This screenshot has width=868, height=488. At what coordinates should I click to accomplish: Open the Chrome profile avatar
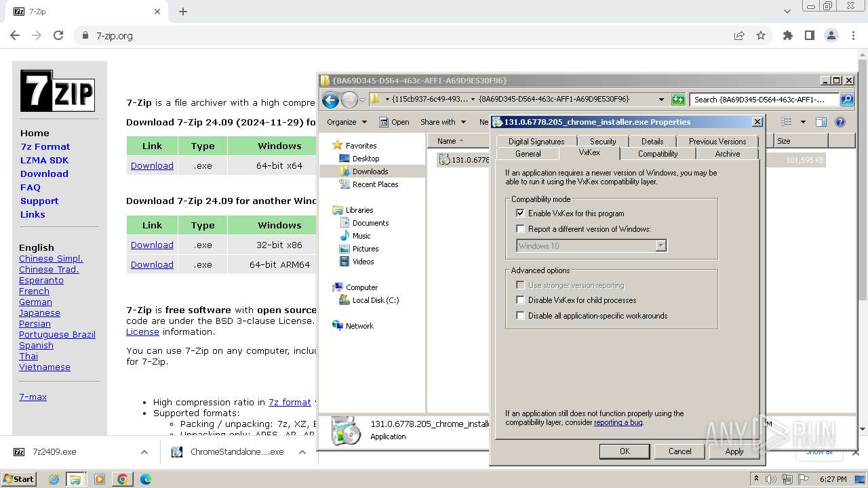[x=831, y=36]
